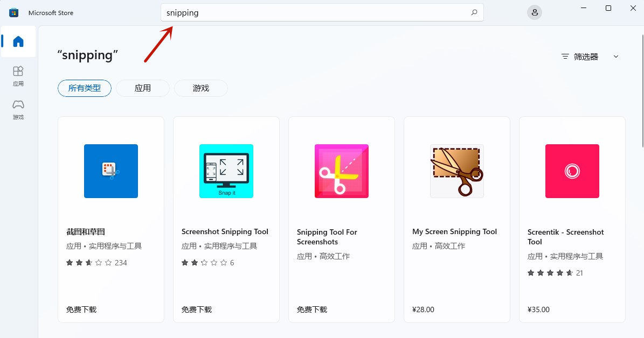The height and width of the screenshot is (338, 644).
Task: Expand the 筛选器 filter dropdown
Action: tap(586, 57)
